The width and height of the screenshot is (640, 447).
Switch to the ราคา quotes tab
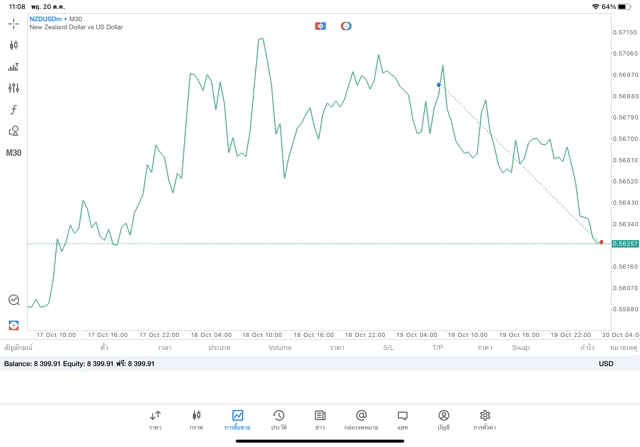point(155,420)
